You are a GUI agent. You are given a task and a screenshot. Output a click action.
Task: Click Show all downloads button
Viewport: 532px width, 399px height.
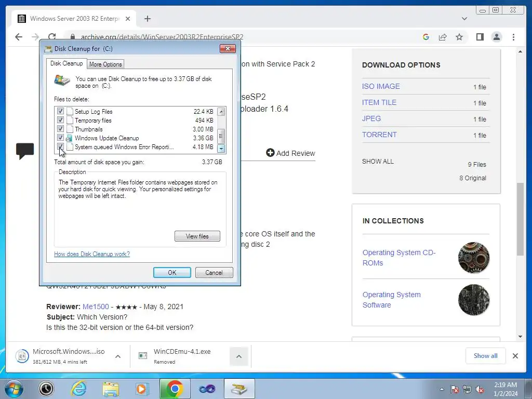(486, 355)
